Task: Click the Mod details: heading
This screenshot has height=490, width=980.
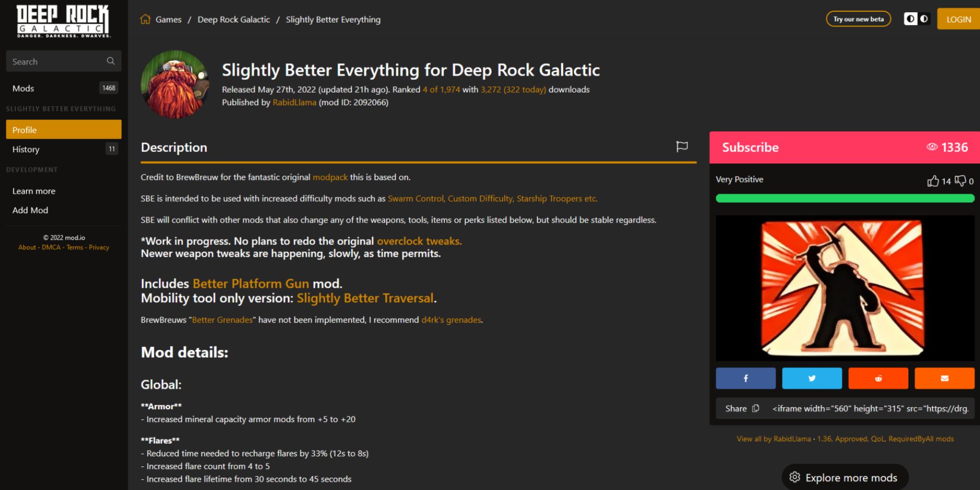Action: click(x=185, y=352)
